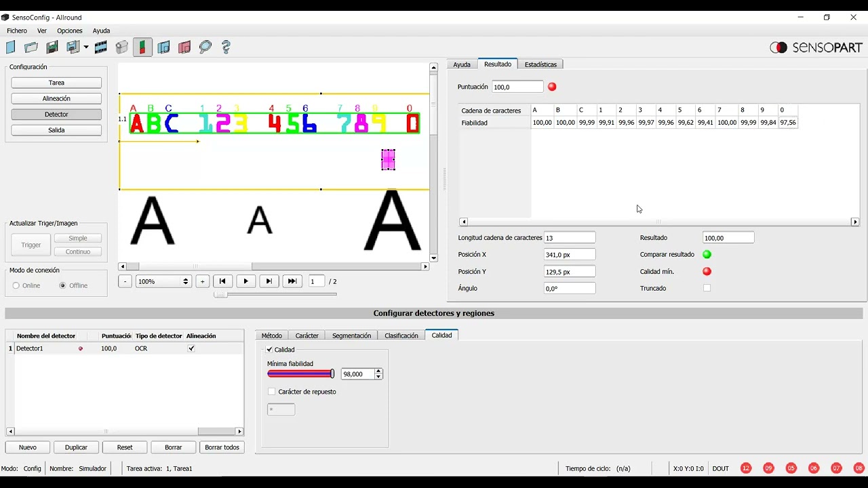
Task: Open the 100% zoom level dropdown
Action: (x=163, y=281)
